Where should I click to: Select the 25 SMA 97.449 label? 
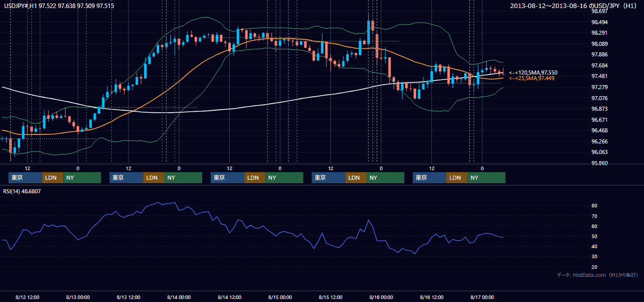[x=532, y=78]
